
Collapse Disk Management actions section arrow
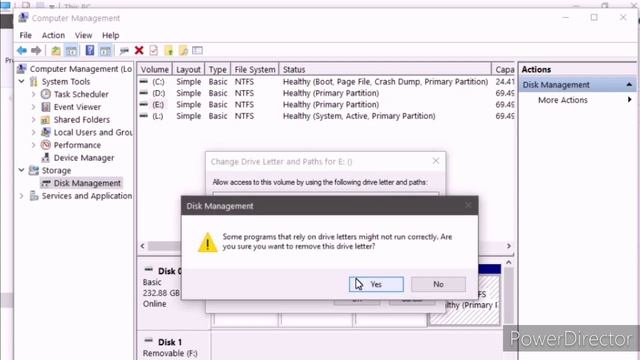pos(629,85)
